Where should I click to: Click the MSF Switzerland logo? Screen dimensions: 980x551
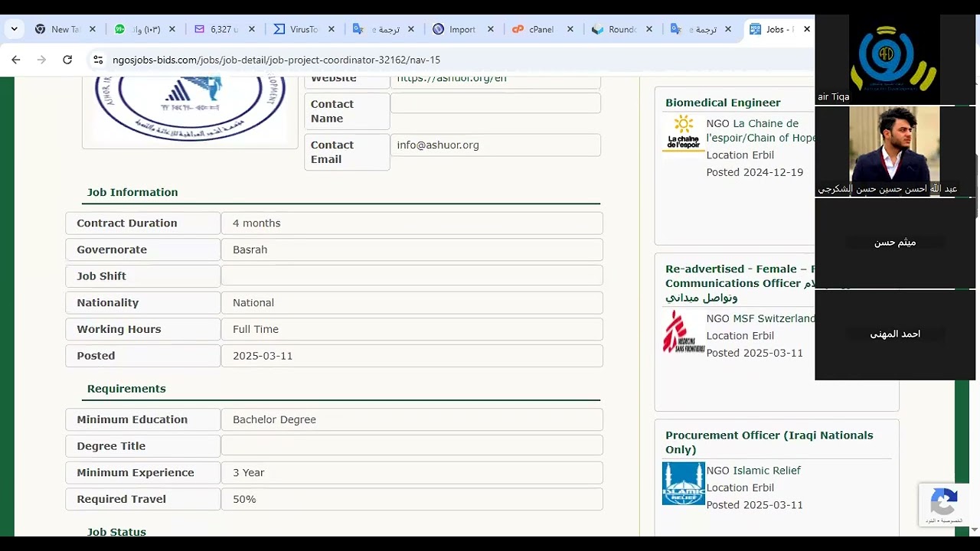click(x=683, y=331)
